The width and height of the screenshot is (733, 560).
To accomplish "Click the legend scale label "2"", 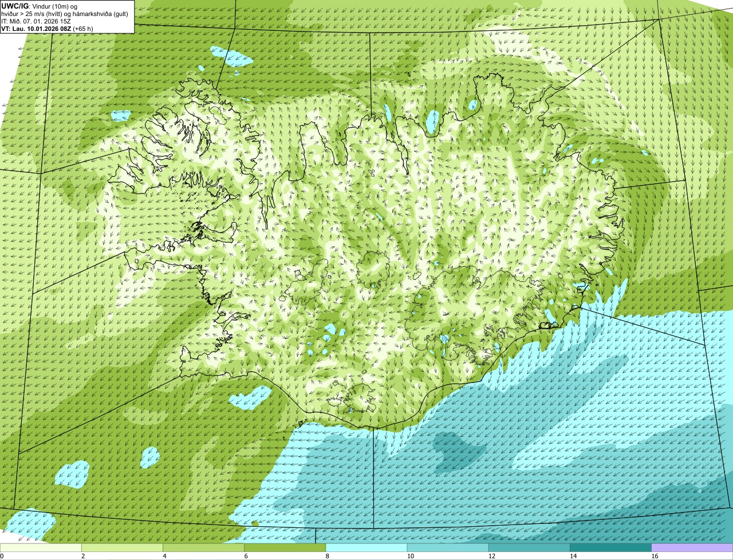I will coord(83,556).
